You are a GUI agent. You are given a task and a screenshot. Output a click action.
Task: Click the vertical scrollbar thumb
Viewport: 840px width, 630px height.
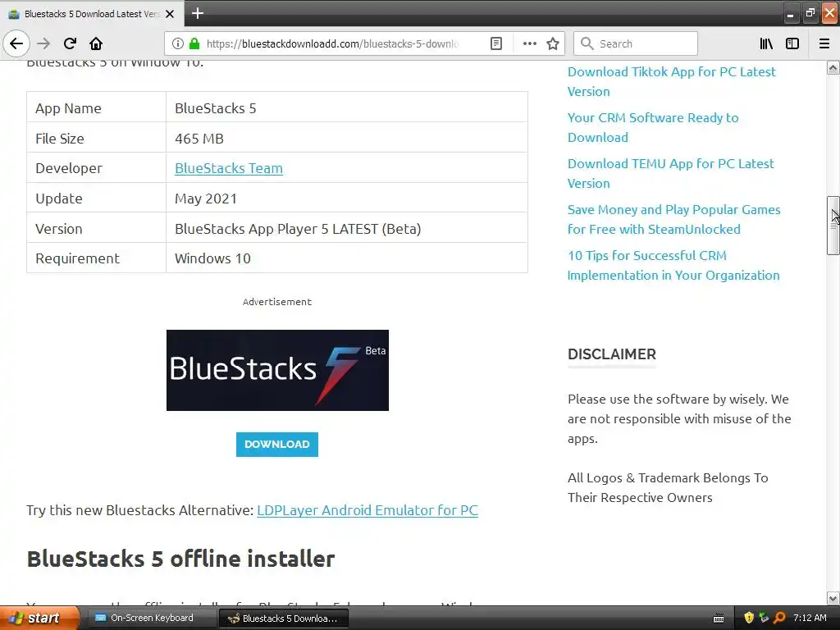click(x=833, y=225)
